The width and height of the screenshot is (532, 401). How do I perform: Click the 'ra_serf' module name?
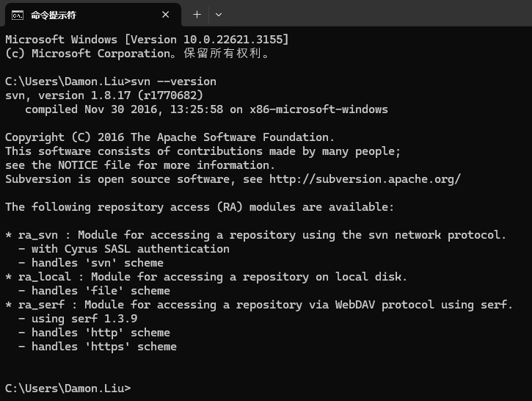coord(41,305)
